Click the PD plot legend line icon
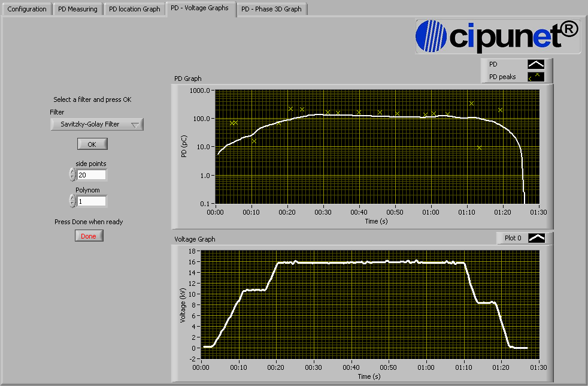Viewport: 588px width, 386px height. (x=536, y=64)
